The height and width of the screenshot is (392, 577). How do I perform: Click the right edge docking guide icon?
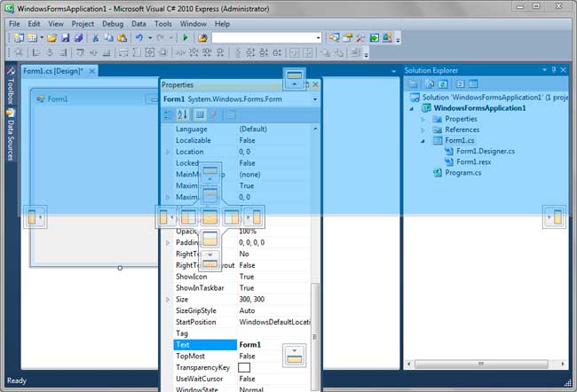point(554,216)
